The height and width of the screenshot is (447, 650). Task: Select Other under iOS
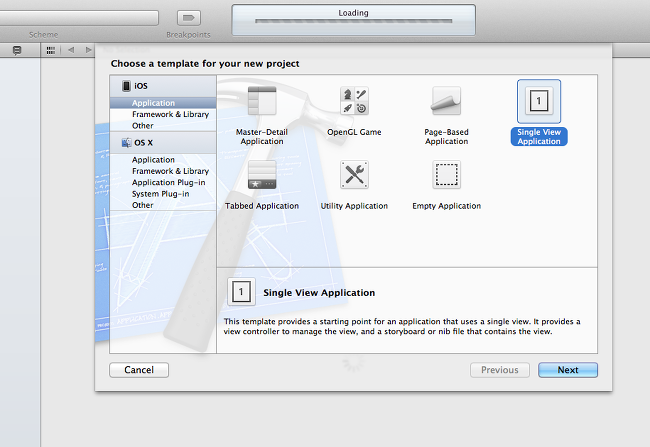pos(163,126)
